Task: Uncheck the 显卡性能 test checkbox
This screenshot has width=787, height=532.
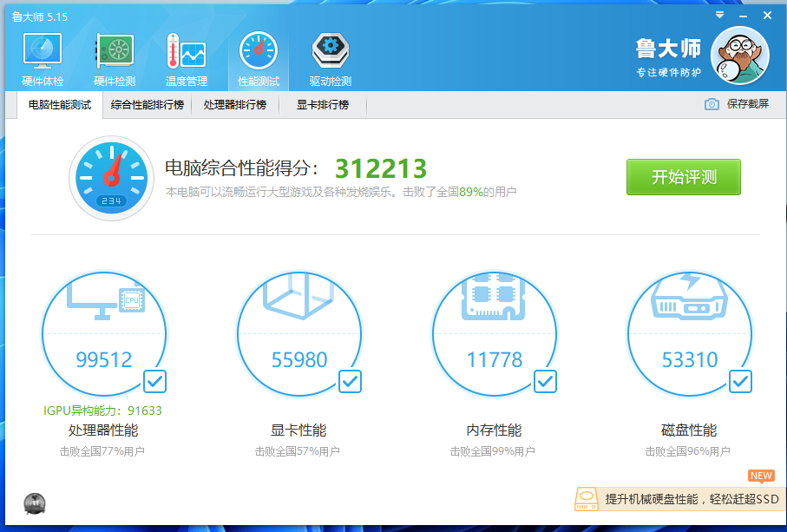Action: point(350,381)
